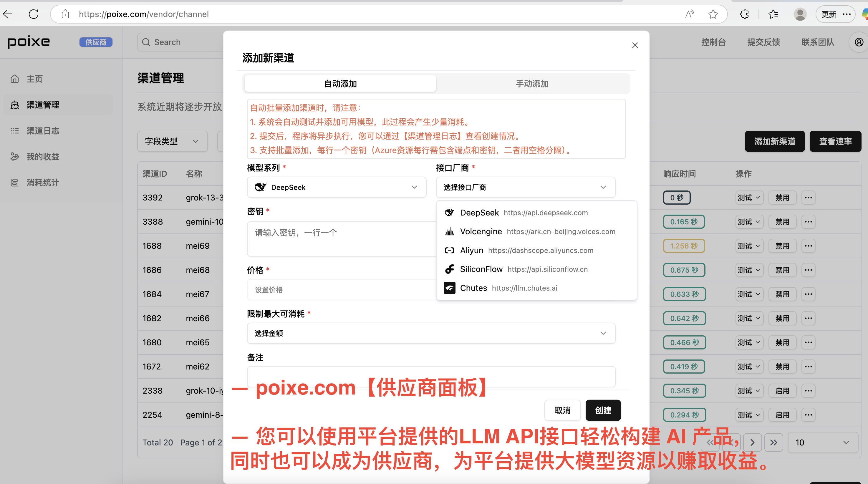Switch to the 手动添加 tab

532,84
